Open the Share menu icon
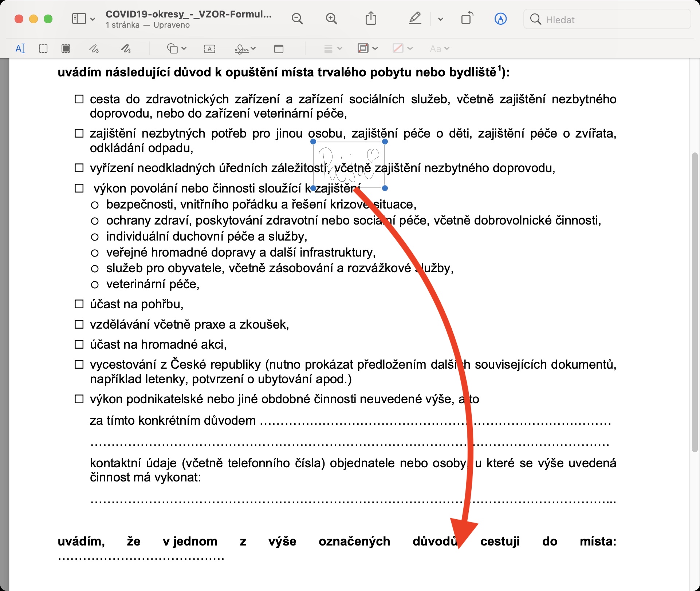700x591 pixels. pos(371,18)
